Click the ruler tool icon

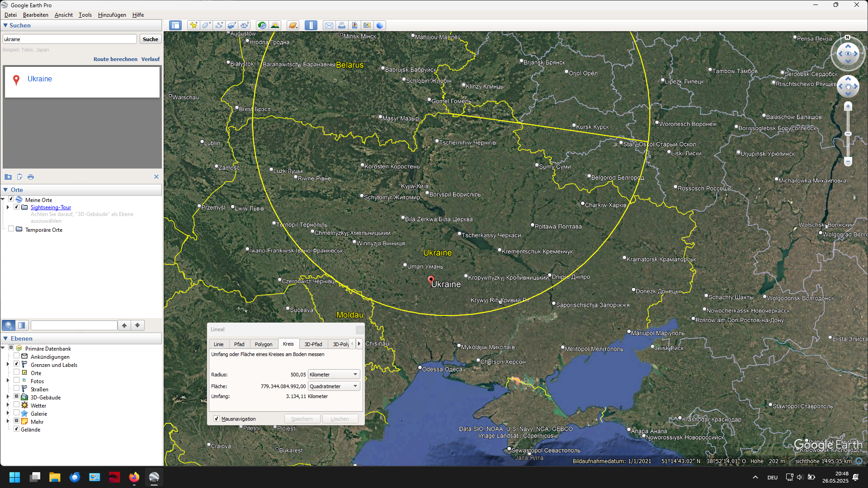(311, 25)
